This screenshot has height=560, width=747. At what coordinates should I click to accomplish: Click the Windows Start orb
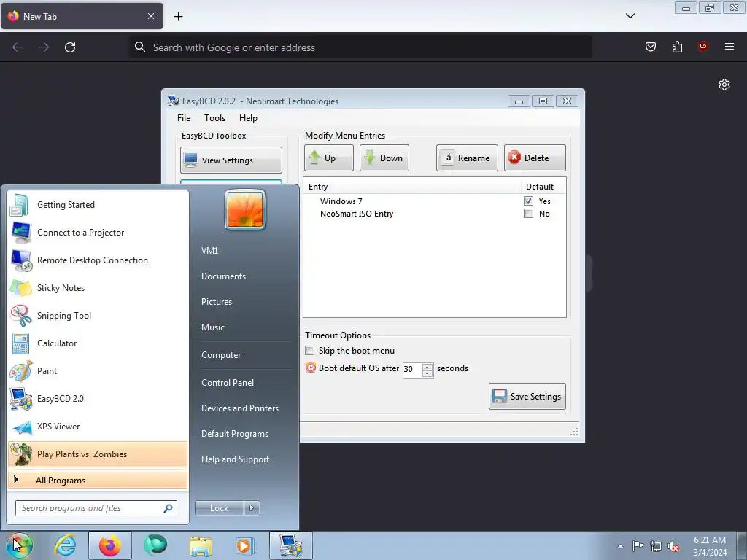click(20, 545)
